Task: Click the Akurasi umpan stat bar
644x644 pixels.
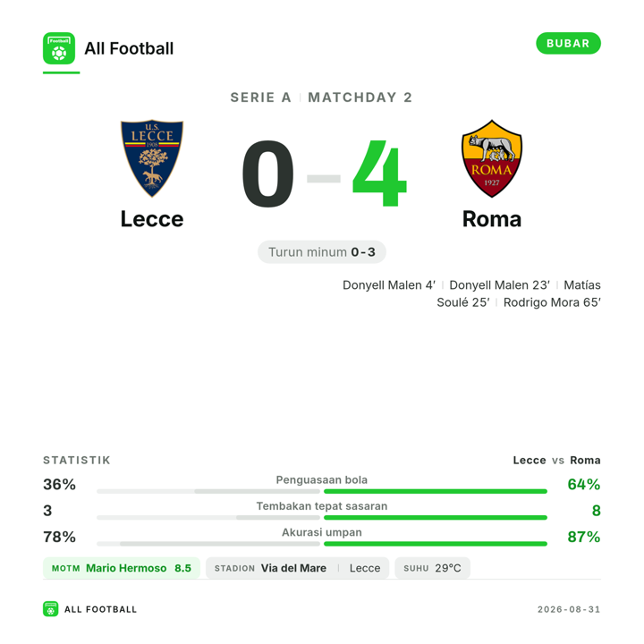Action: coord(322,544)
